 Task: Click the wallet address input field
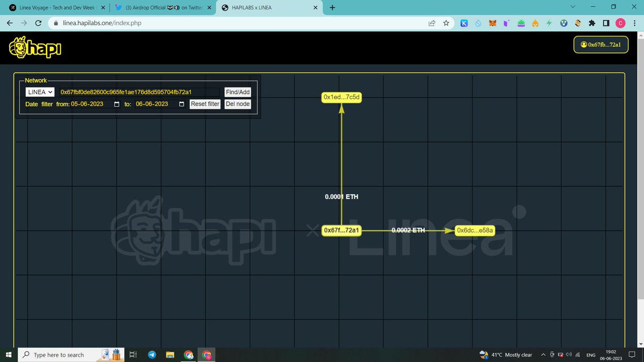(140, 92)
